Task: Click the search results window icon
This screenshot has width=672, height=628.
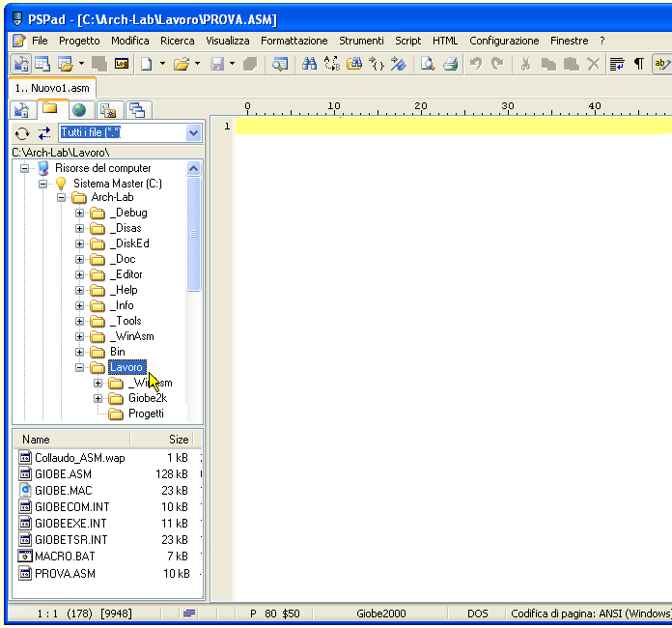Action: tap(280, 65)
